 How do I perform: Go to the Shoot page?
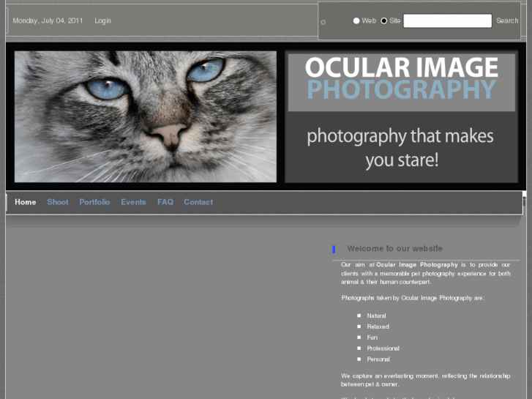pyautogui.click(x=58, y=202)
